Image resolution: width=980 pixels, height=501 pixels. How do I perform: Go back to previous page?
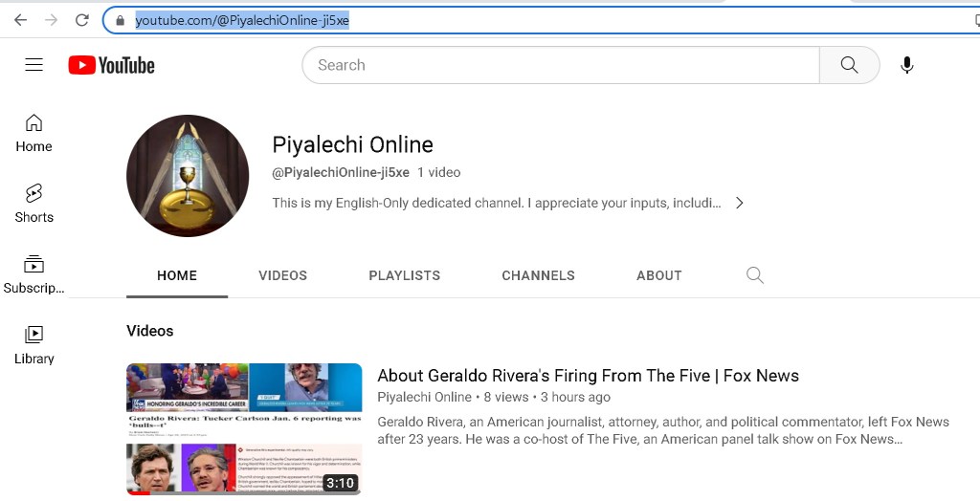click(x=20, y=20)
